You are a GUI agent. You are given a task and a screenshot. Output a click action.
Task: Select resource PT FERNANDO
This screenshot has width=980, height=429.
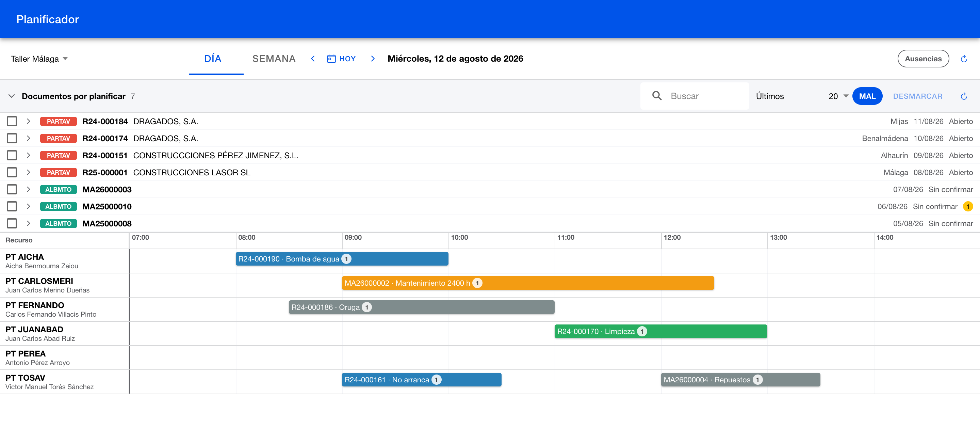pyautogui.click(x=65, y=309)
